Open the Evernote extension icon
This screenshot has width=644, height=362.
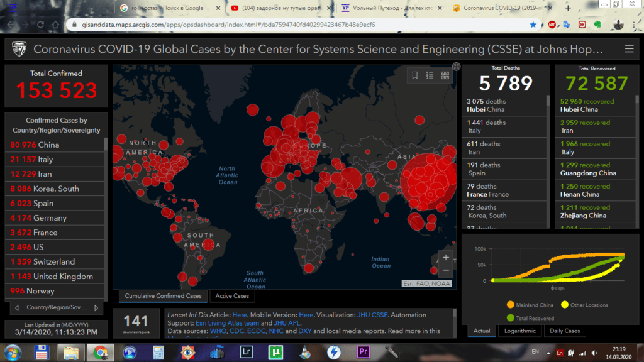coord(597,25)
